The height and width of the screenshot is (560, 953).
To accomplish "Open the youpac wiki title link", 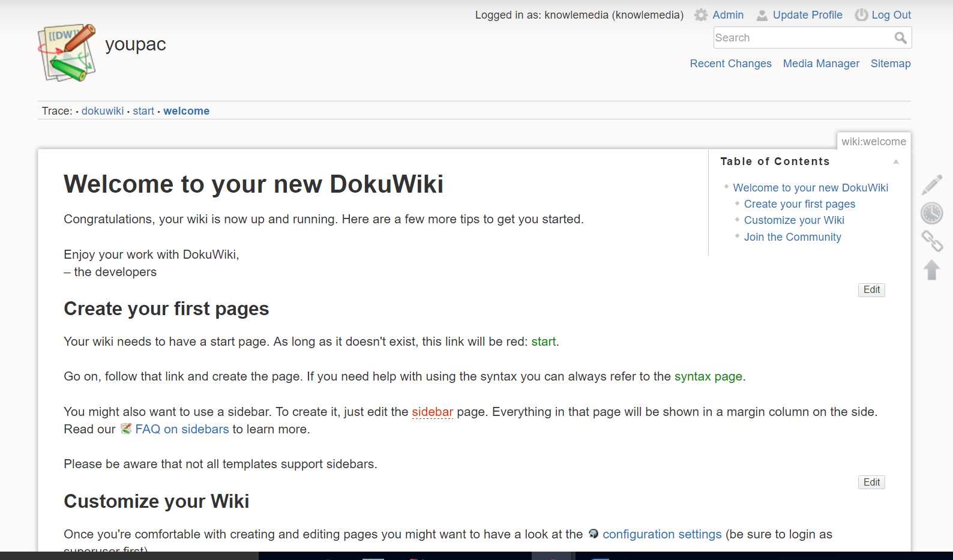I will coord(136,44).
